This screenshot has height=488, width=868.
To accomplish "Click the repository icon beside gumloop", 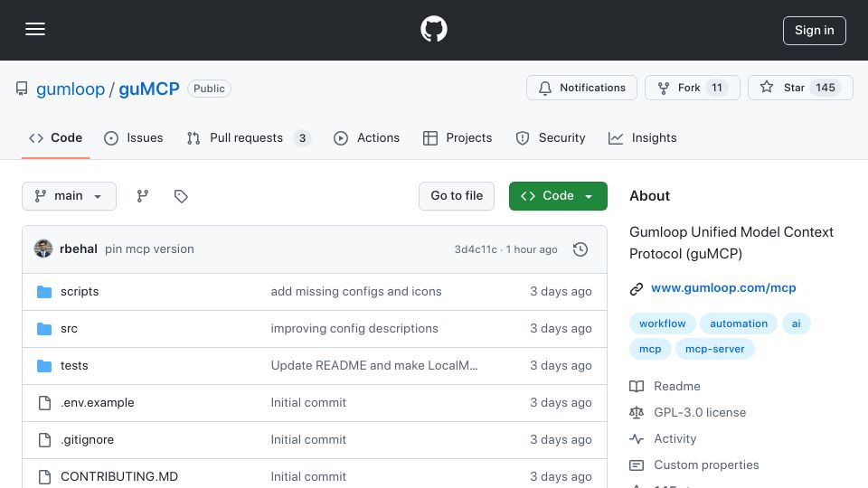I will click(x=22, y=89).
